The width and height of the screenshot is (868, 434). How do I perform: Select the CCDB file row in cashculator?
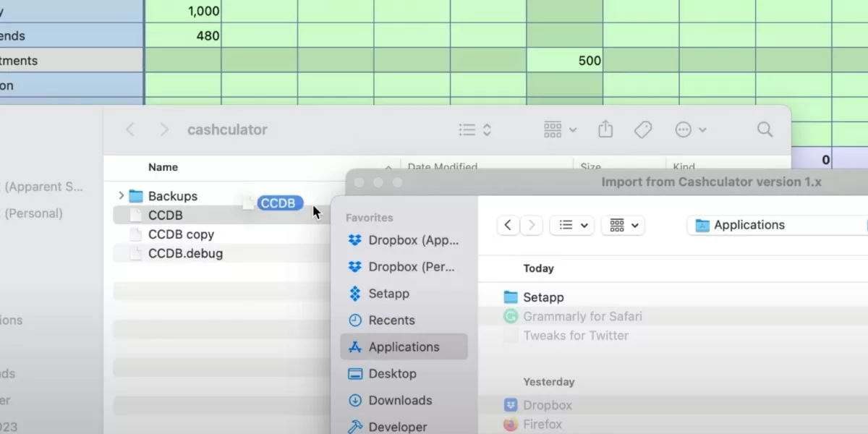point(221,215)
